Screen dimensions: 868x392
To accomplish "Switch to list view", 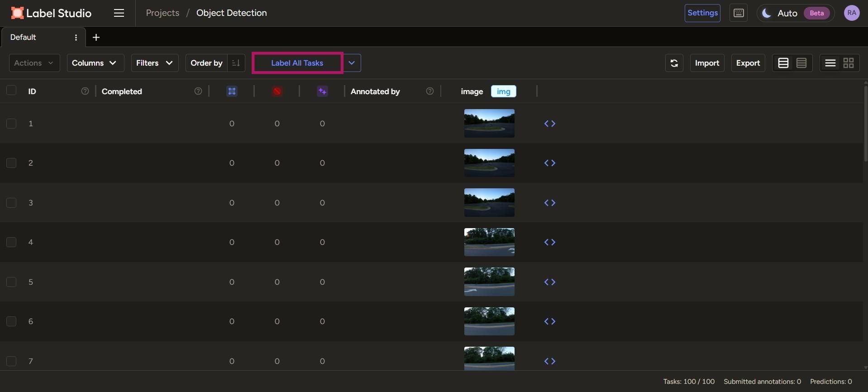I will (x=830, y=63).
